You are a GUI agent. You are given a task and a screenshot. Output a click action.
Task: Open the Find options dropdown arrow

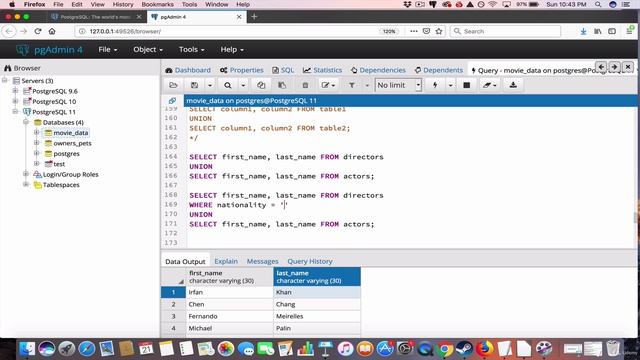coord(243,85)
